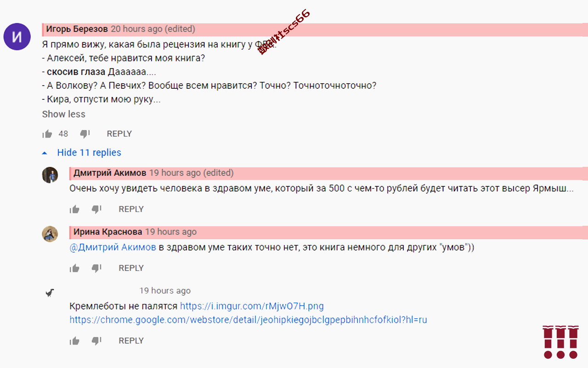Screen dimensions: 588x368
Task: Dislike the Кремлеботы reply
Action: click(x=96, y=341)
